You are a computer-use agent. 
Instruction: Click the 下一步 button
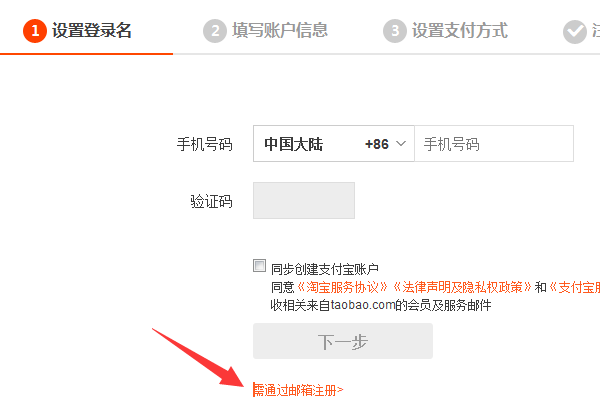[343, 341]
